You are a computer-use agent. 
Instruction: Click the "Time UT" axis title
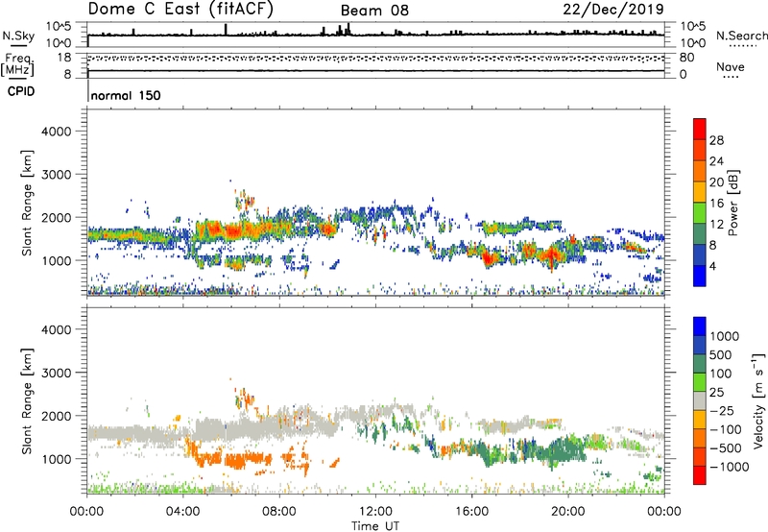375,526
